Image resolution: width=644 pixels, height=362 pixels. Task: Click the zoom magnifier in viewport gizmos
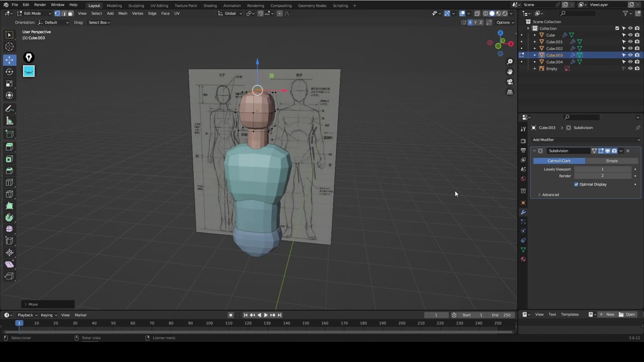tap(510, 62)
